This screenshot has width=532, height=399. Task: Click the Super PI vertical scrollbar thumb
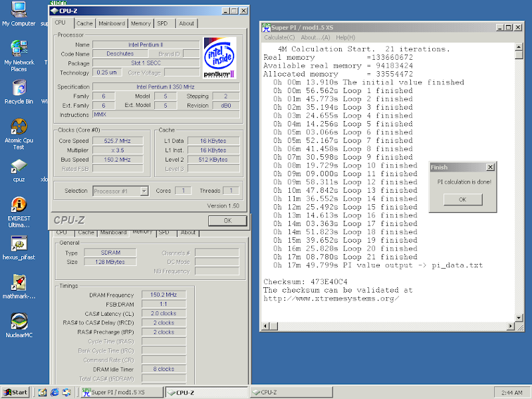pyautogui.click(x=519, y=55)
